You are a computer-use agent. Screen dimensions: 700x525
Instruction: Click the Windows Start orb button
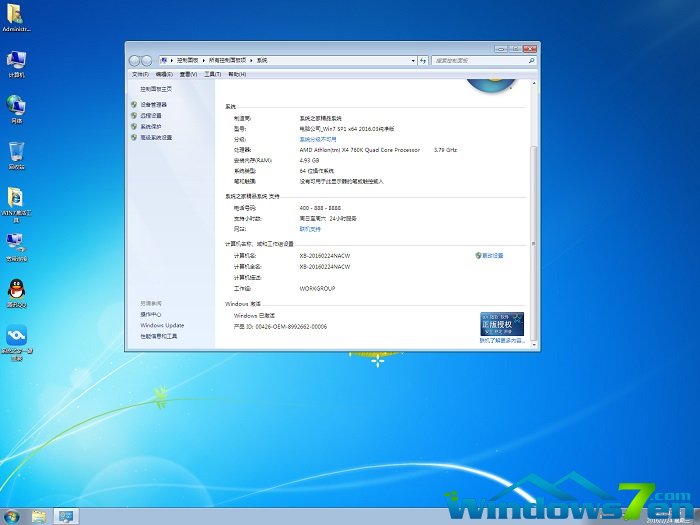(11, 516)
